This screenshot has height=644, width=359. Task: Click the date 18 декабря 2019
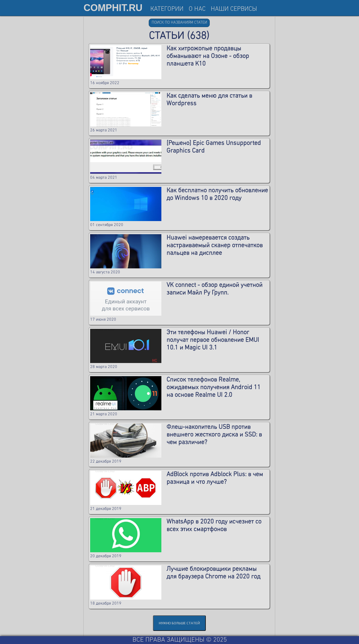[x=106, y=603]
